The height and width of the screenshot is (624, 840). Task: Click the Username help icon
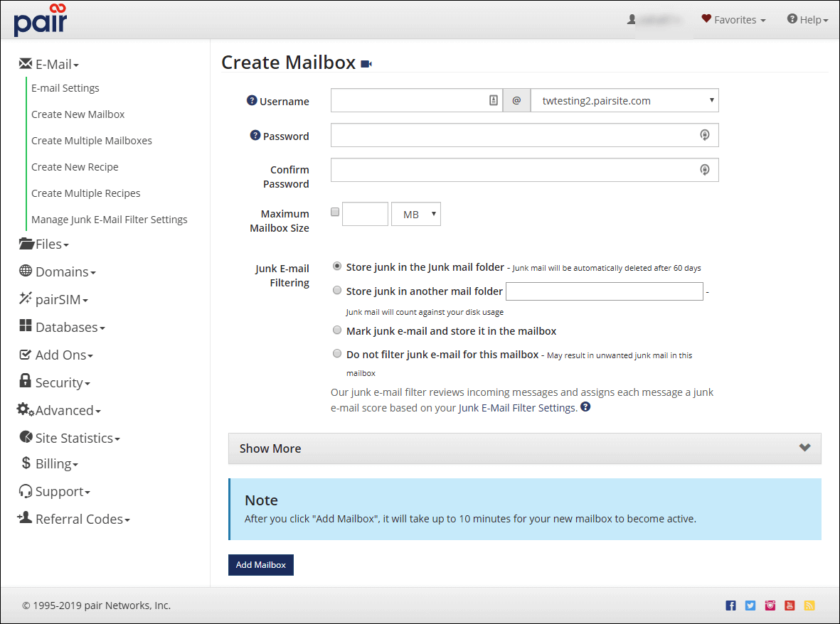pos(252,100)
